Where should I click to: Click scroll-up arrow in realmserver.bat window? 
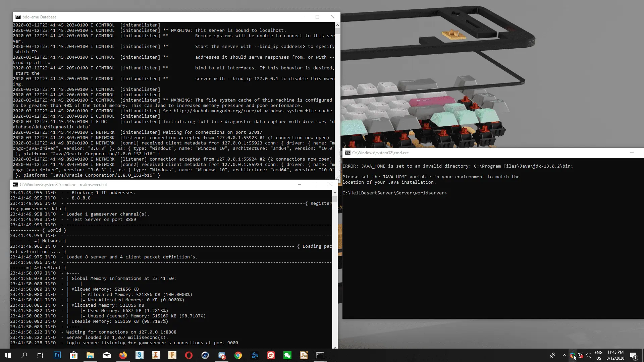tap(335, 193)
